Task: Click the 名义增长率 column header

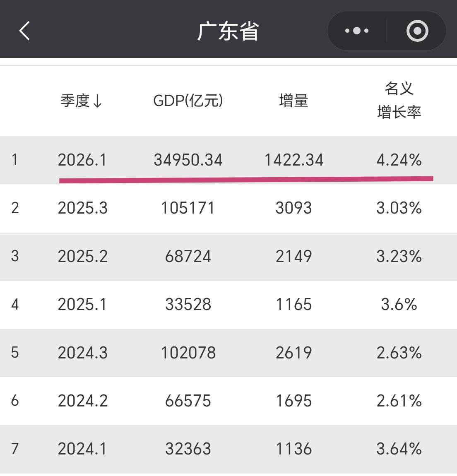Action: [x=399, y=101]
